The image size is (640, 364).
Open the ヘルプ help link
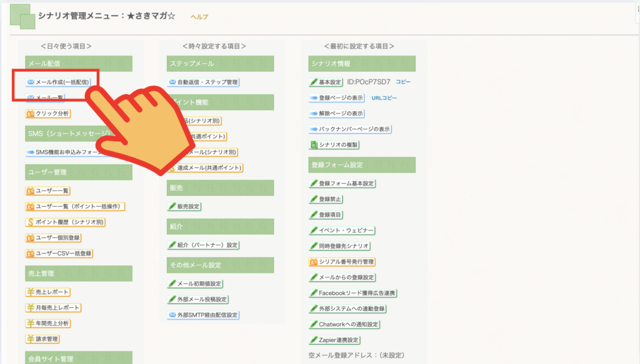(199, 17)
